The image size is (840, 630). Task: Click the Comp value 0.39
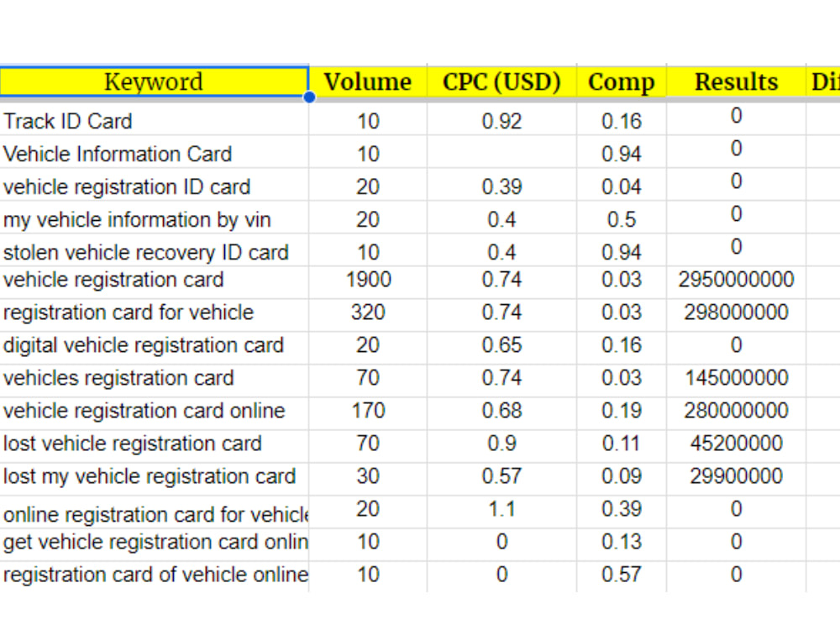pos(622,508)
